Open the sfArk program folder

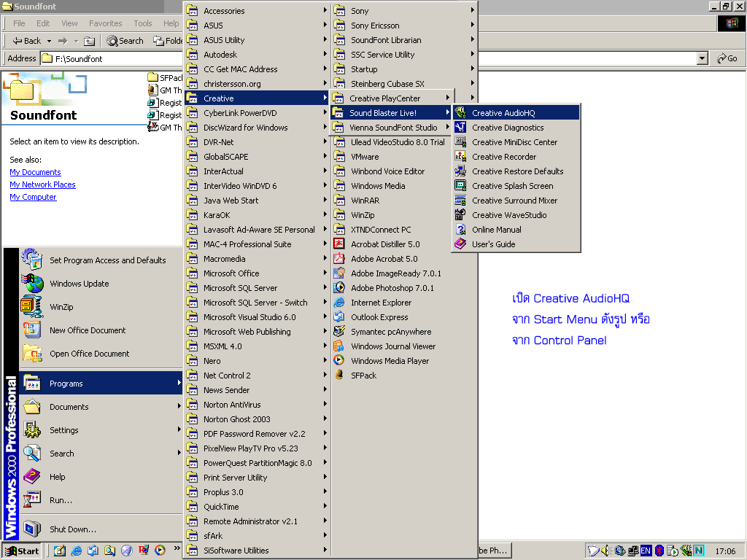[257, 536]
